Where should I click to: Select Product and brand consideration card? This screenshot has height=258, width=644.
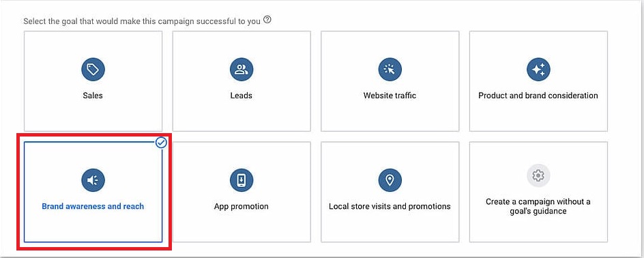[538, 81]
